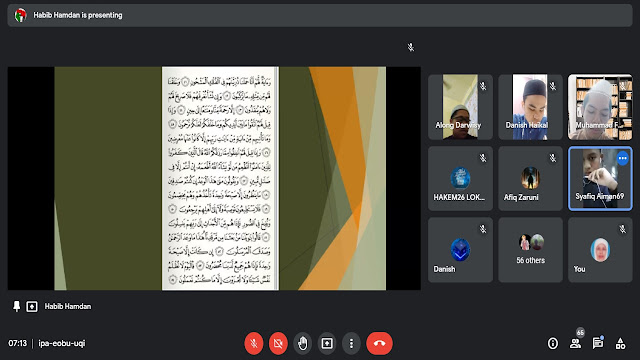
Task: Click muted mic icon on HAKEM26 tile
Action: pos(483,158)
